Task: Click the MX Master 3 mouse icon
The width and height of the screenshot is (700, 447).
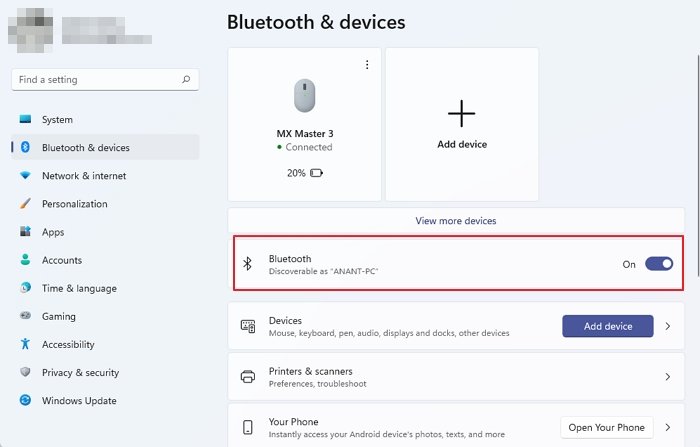Action: 305,97
